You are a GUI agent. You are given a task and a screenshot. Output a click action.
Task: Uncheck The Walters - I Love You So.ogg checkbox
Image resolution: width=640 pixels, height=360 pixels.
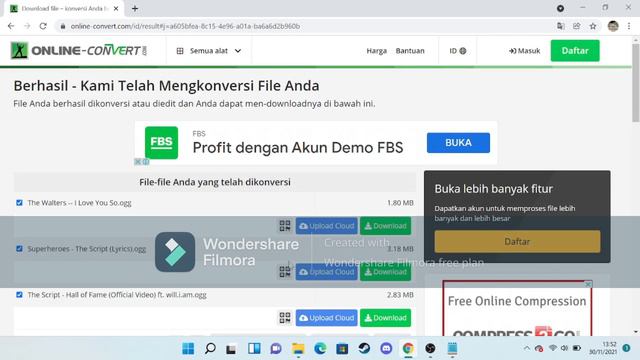[x=19, y=203]
